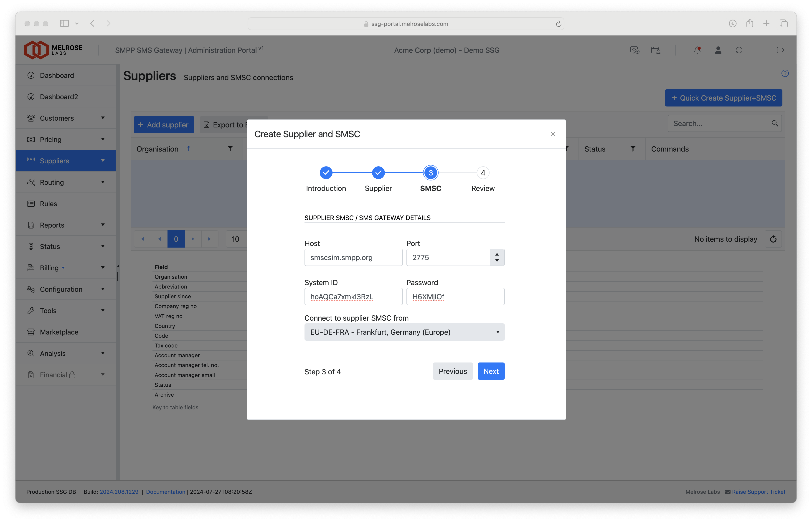Click the build 2024.208.1229 link
Viewport: 812px width, 522px height.
pyautogui.click(x=119, y=492)
